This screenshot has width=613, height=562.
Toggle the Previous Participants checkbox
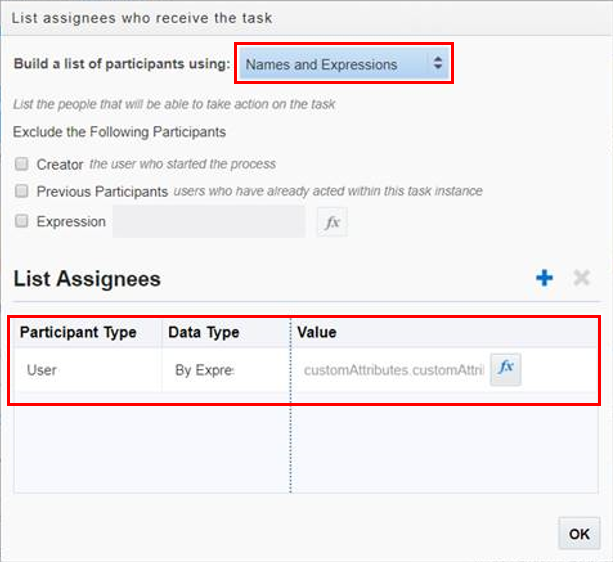click(x=22, y=191)
